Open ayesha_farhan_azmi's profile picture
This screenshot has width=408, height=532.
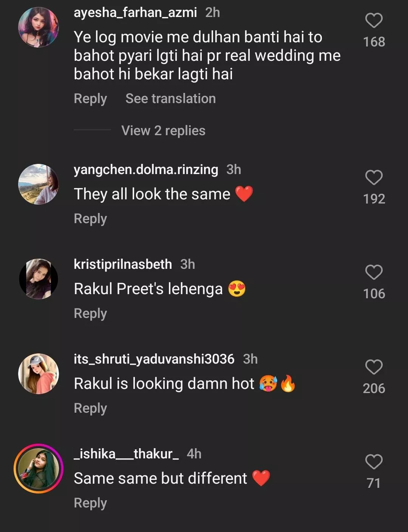[39, 27]
